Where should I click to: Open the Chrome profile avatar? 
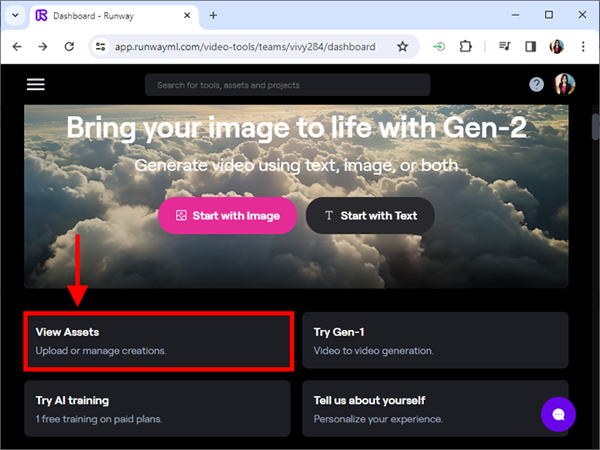click(557, 47)
